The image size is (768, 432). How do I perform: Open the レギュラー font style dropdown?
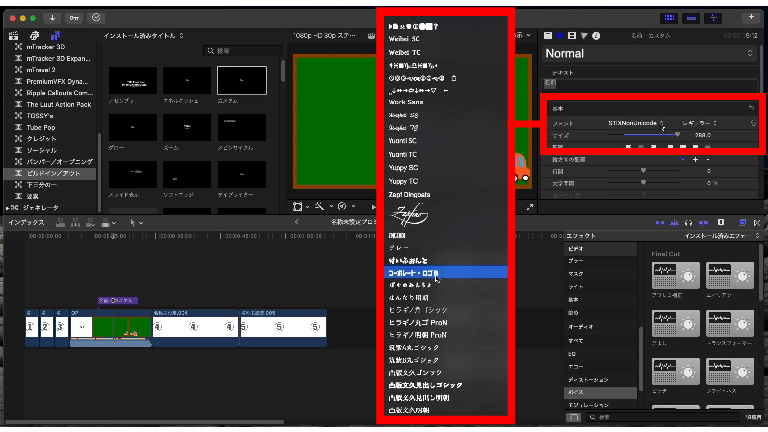coord(699,123)
